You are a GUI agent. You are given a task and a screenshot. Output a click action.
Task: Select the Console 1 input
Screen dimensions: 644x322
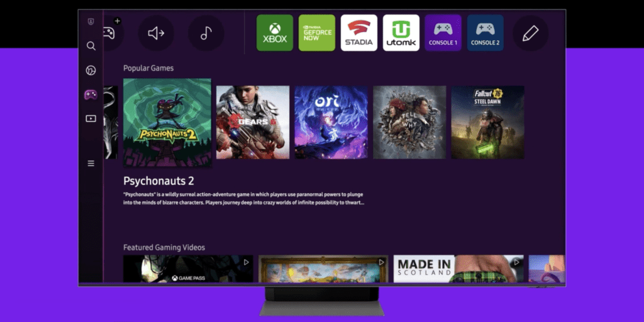coord(443,33)
